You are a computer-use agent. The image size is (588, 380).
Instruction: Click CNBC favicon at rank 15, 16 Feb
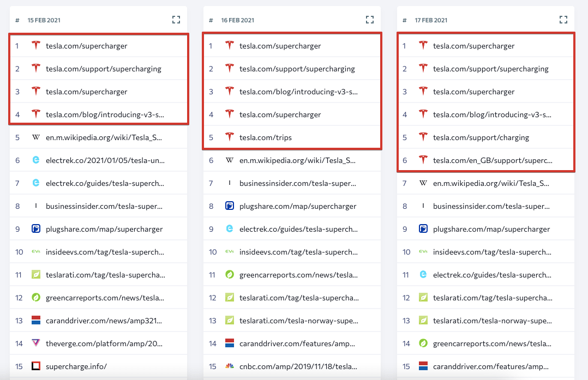pyautogui.click(x=230, y=366)
